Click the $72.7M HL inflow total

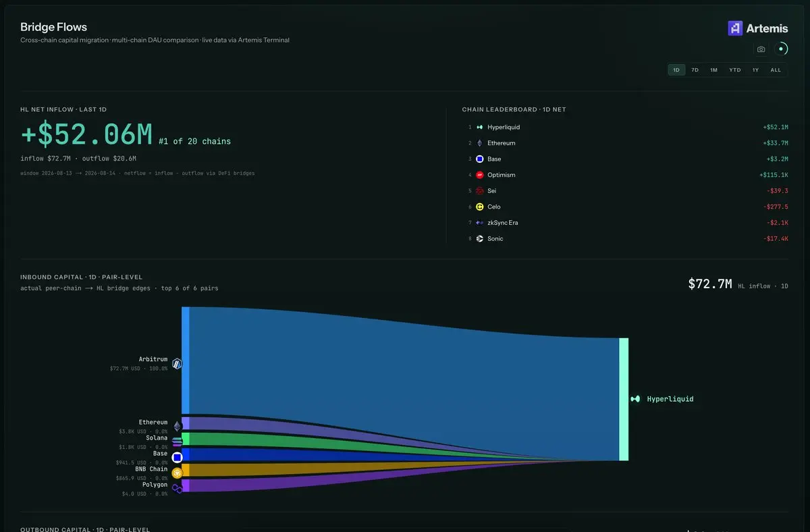[710, 284]
